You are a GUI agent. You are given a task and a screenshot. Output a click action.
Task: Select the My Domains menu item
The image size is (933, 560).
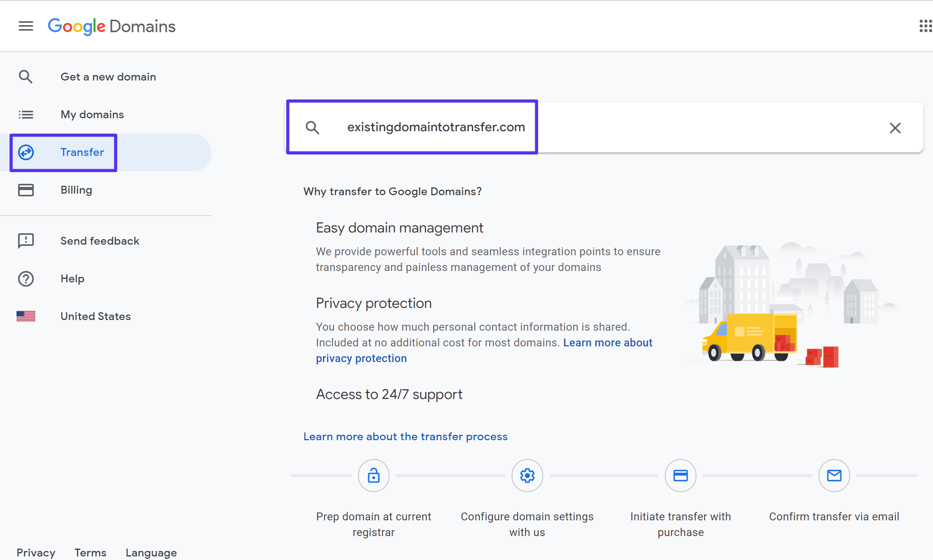[x=91, y=115]
